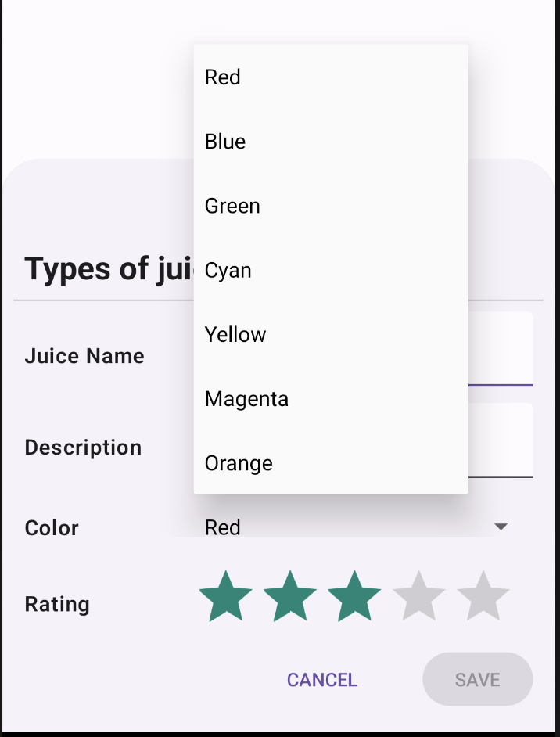Click the Types of juice title
Viewport: 560px width, 737px height.
(109, 268)
